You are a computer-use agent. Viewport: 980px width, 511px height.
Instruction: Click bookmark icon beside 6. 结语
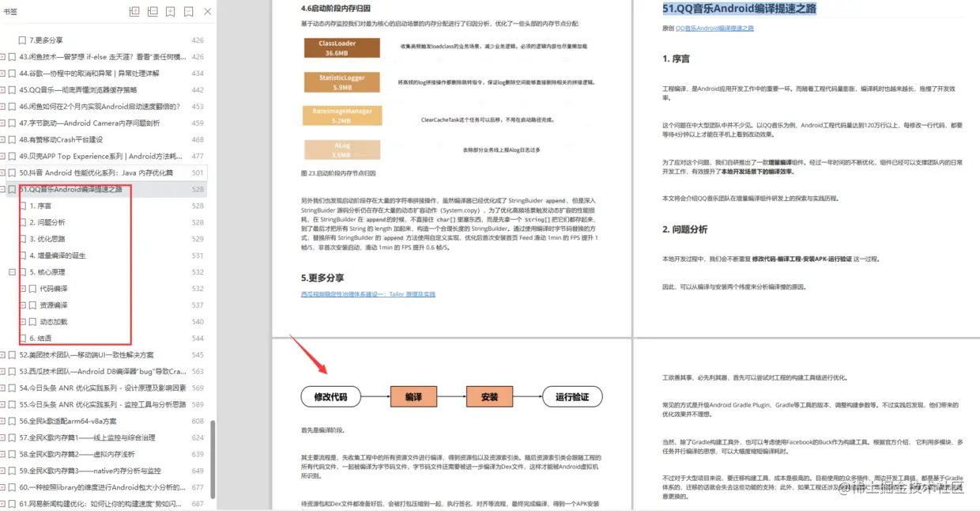[22, 339]
